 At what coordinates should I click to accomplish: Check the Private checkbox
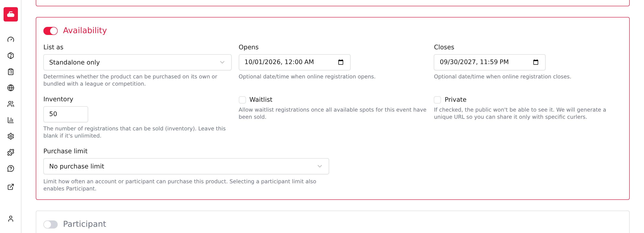[437, 100]
